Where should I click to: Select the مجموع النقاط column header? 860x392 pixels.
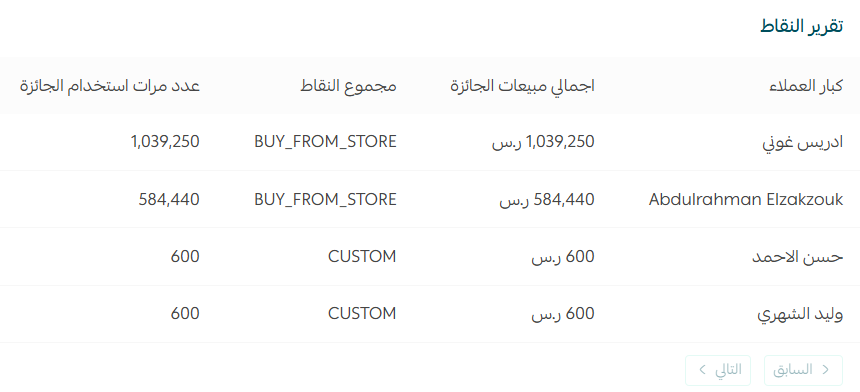[348, 86]
